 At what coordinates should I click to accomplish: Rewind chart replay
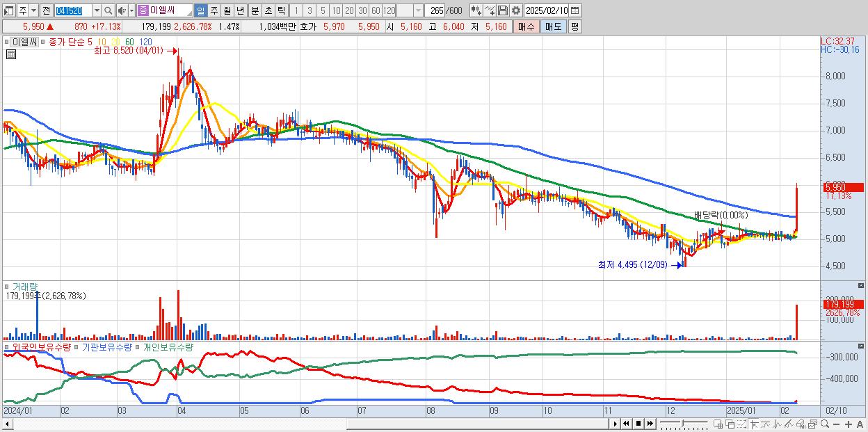[x=626, y=424]
